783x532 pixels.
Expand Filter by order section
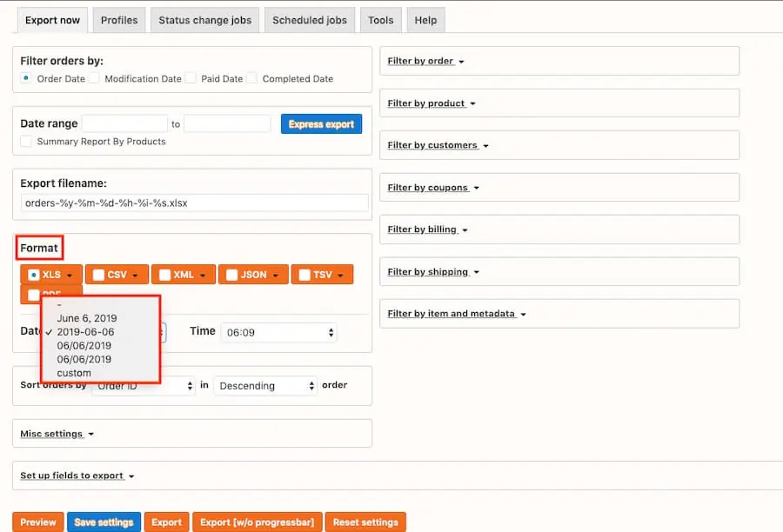click(425, 61)
